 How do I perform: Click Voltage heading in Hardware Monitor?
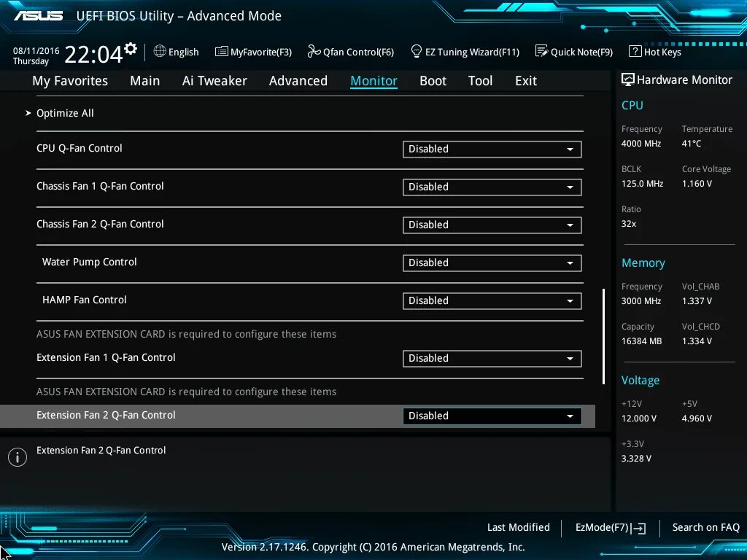pos(640,381)
